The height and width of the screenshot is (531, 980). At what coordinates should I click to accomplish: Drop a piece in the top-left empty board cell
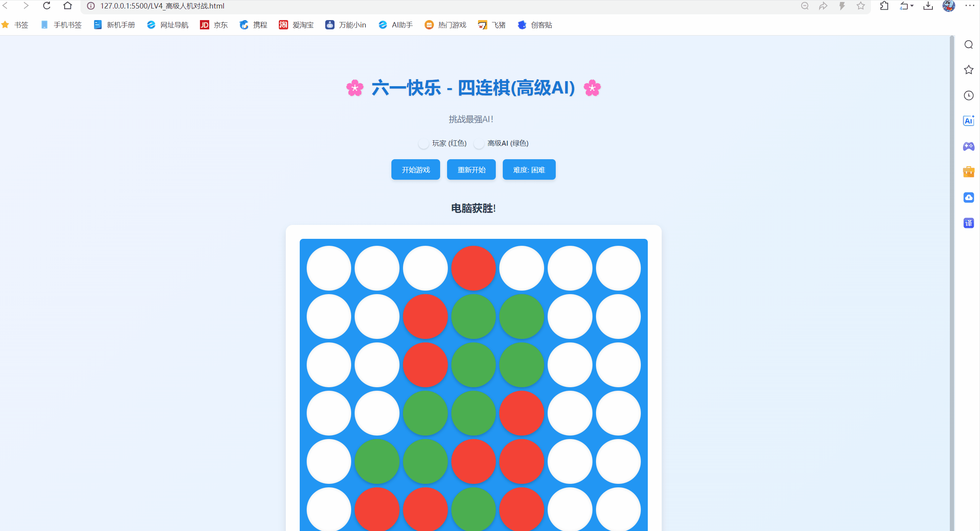[x=328, y=268]
